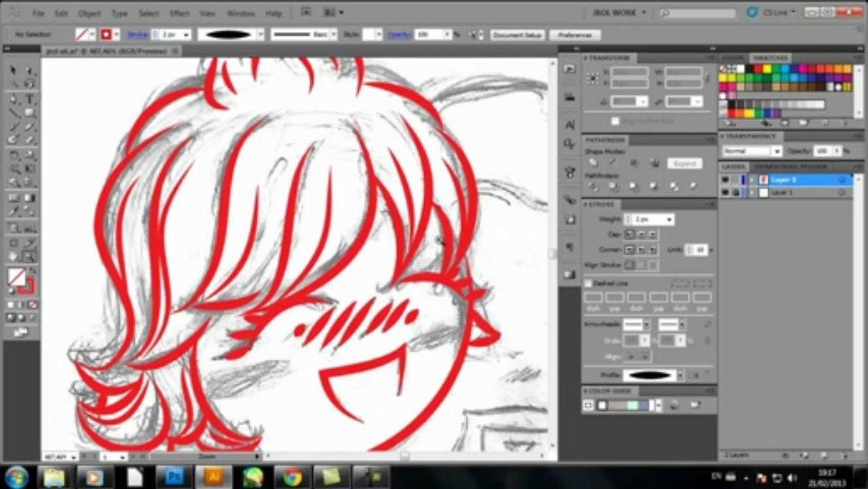Click Crop in Pathfinders row
This screenshot has width=868, height=489.
coord(654,186)
